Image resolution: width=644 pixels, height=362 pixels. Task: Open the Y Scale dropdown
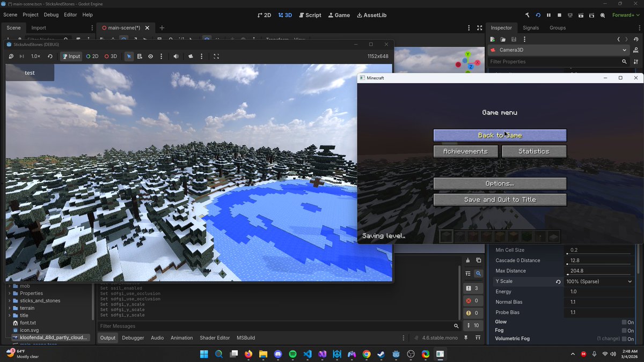pyautogui.click(x=599, y=282)
